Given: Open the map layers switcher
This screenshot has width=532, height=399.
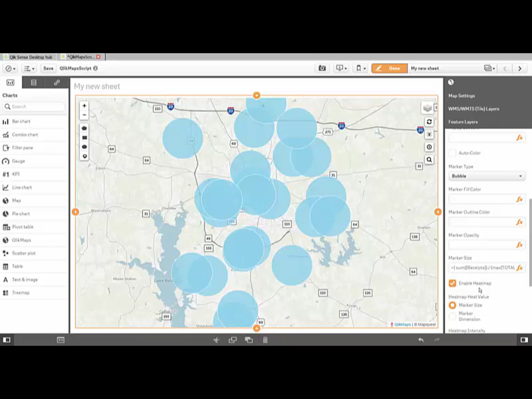Looking at the screenshot, I should 427,108.
